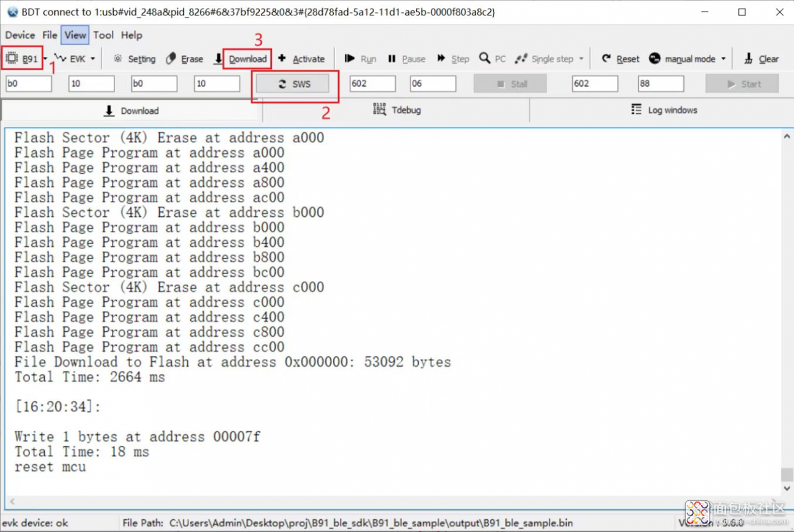Screen dimensions: 794x532
Task: Click the 602 field beside SWS
Action: 373,84
